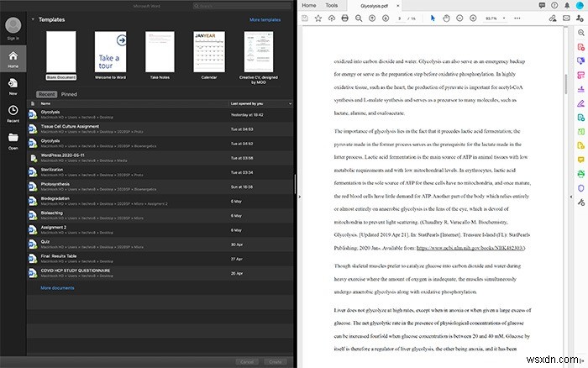Image resolution: width=588 pixels, height=368 pixels.
Task: Select the arrow selection tool in Acrobat
Action: (433, 18)
